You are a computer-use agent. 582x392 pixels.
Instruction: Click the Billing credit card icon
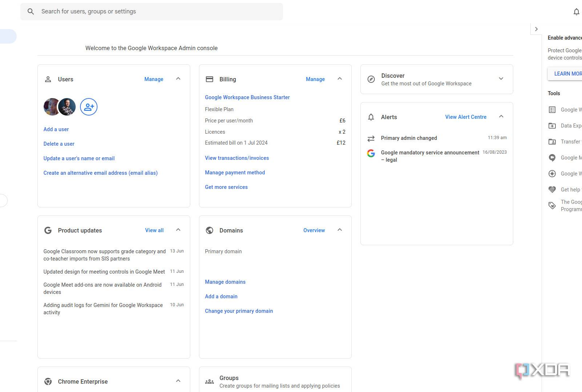(210, 79)
